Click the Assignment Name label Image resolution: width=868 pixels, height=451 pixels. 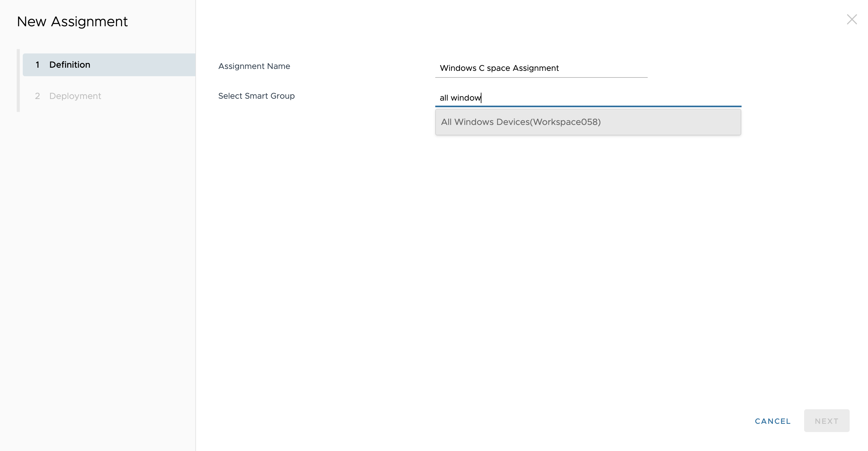point(254,66)
